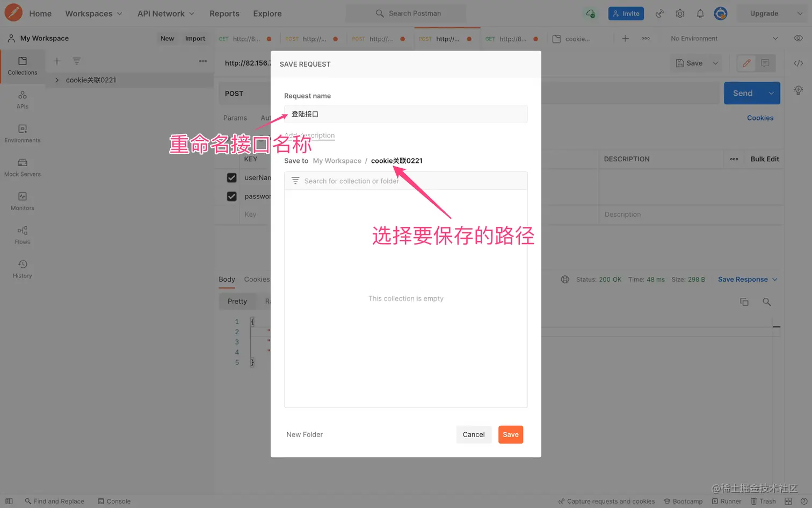Click Cancel in the Save Request dialog
Viewport: 812px width, 508px height.
[x=474, y=434]
